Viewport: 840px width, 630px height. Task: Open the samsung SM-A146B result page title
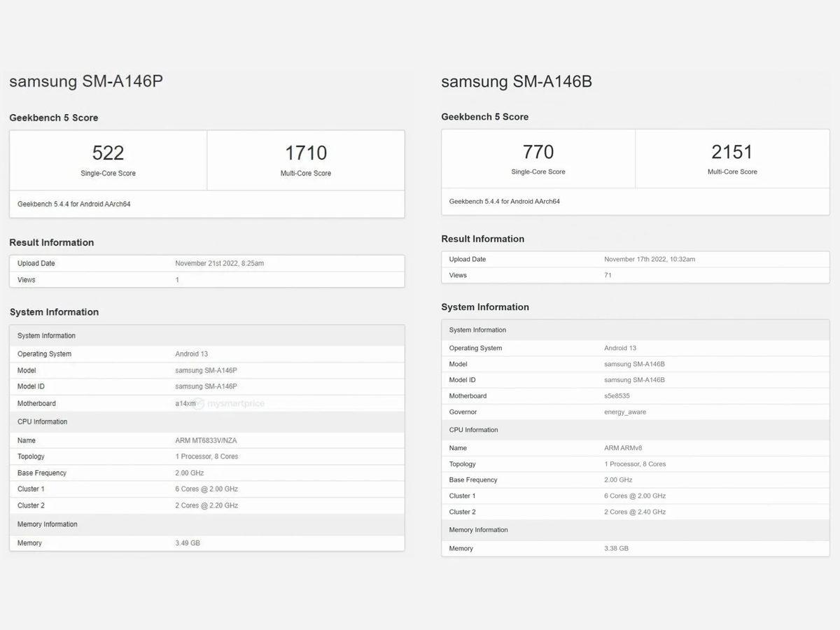click(x=516, y=81)
